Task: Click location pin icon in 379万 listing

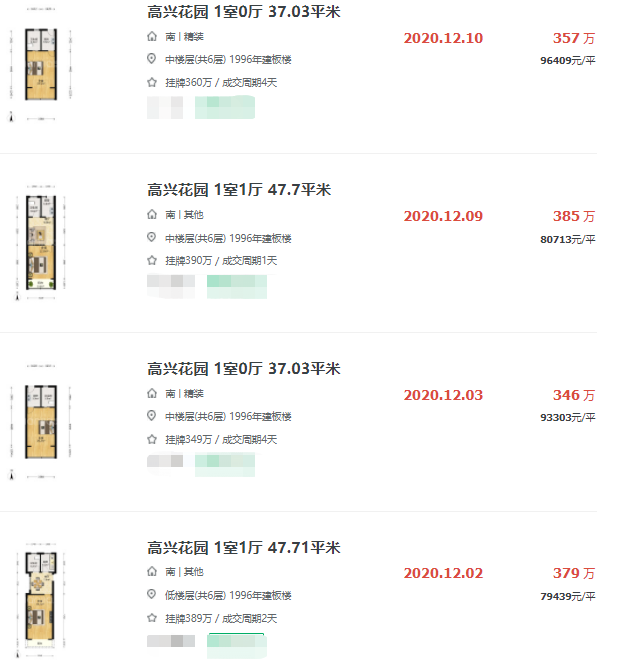Action: pos(151,594)
